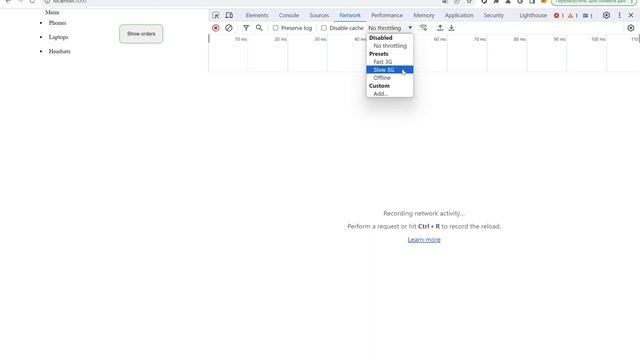Screen dimensions: 640x360
Task: Open the Learn more link
Action: [x=424, y=240]
